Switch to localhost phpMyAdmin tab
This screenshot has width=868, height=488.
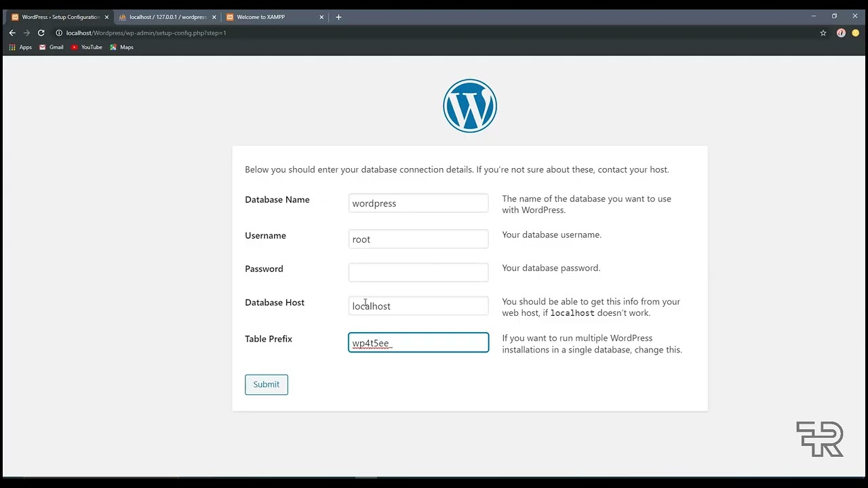167,17
